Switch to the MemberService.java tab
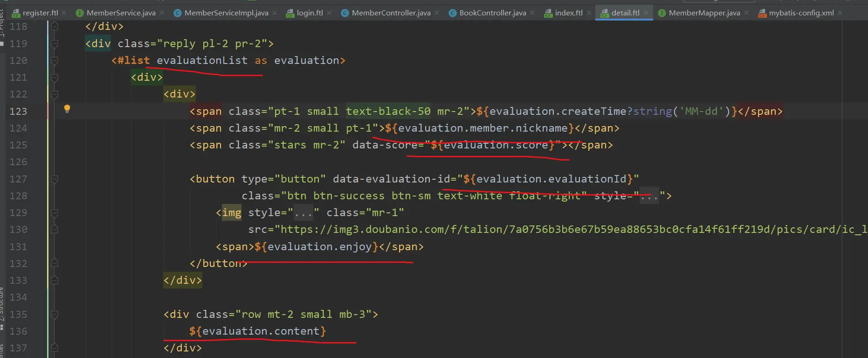This screenshot has width=868, height=358. point(121,13)
